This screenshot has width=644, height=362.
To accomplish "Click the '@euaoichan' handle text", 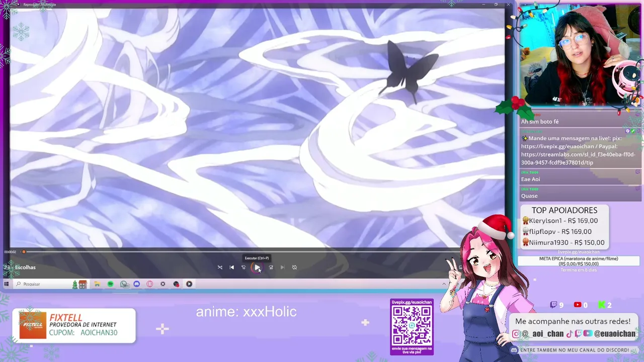I will click(x=614, y=334).
